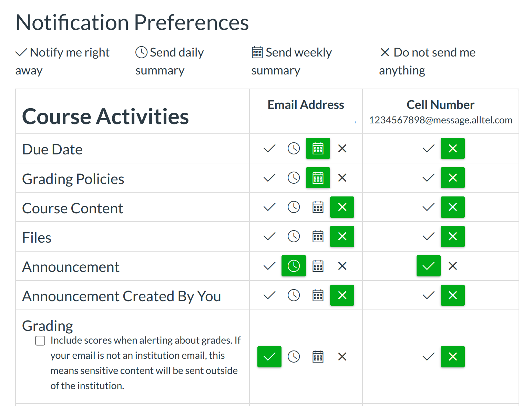532x406 pixels.
Task: Enable Due Date cell notifications right away
Action: (x=428, y=149)
